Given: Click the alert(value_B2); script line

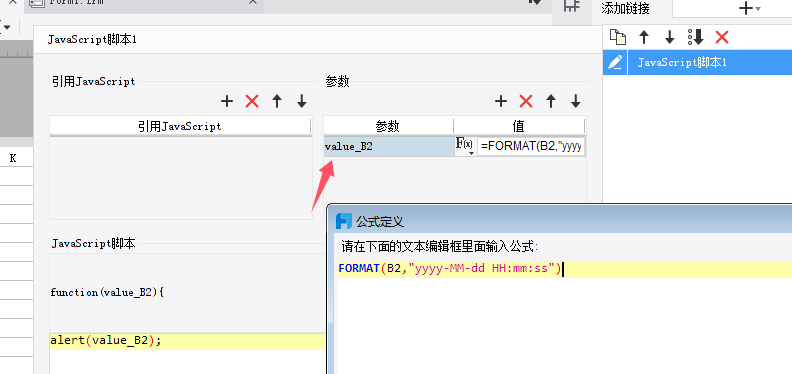Looking at the screenshot, I should tap(187, 341).
